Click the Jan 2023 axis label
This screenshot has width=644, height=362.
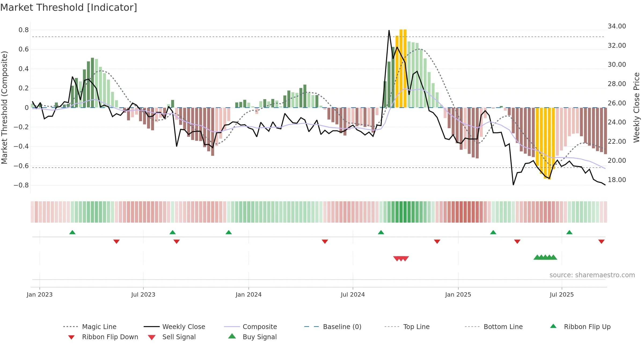pyautogui.click(x=40, y=294)
